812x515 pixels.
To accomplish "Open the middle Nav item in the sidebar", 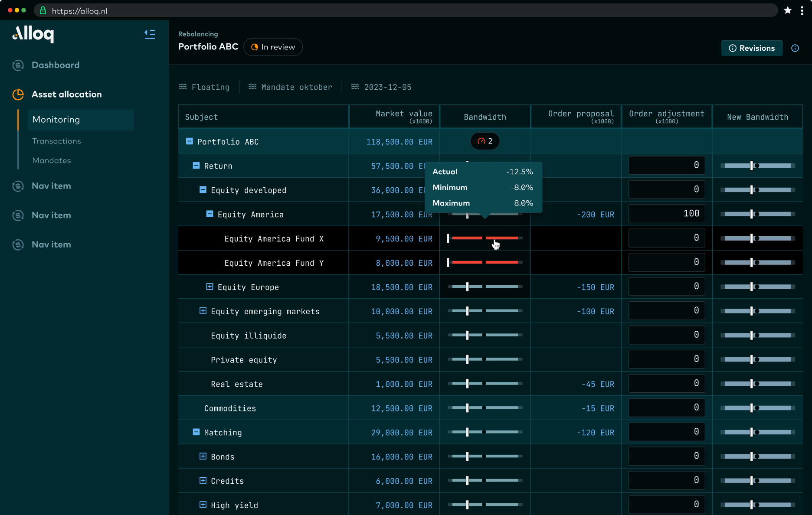I will click(x=51, y=215).
